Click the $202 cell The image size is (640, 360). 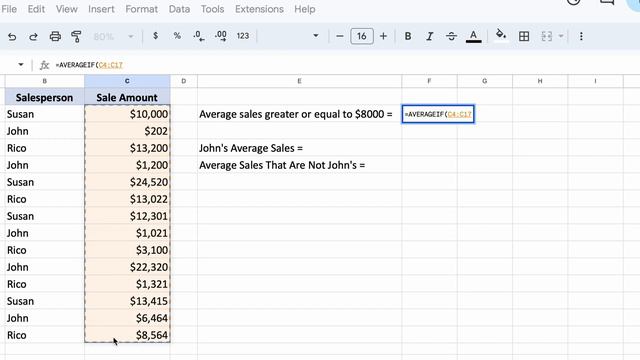[127, 131]
